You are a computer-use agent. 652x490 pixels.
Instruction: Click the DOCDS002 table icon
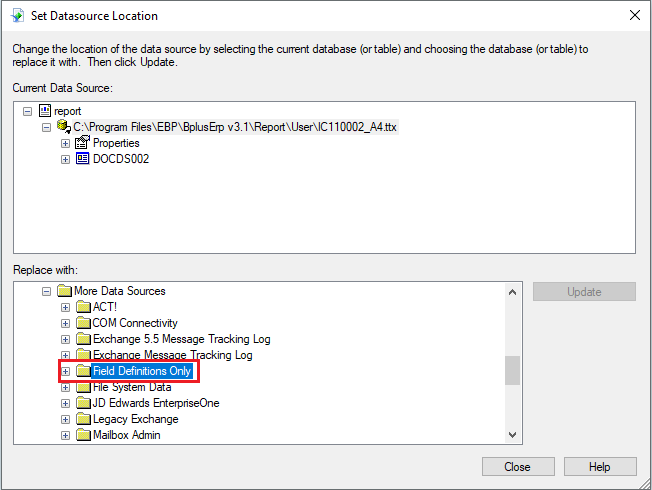click(x=83, y=159)
